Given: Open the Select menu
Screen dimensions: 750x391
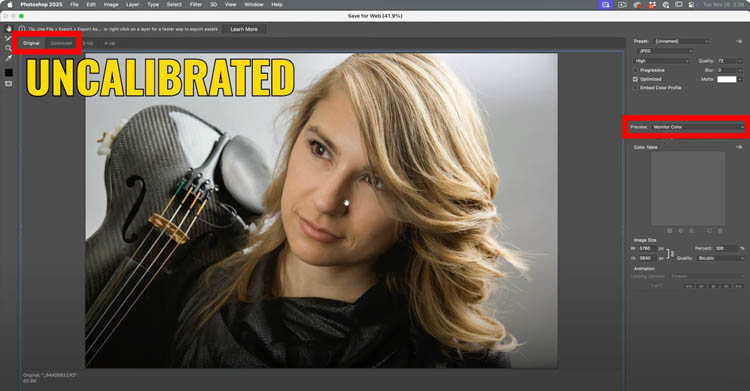Looking at the screenshot, I should [x=174, y=4].
